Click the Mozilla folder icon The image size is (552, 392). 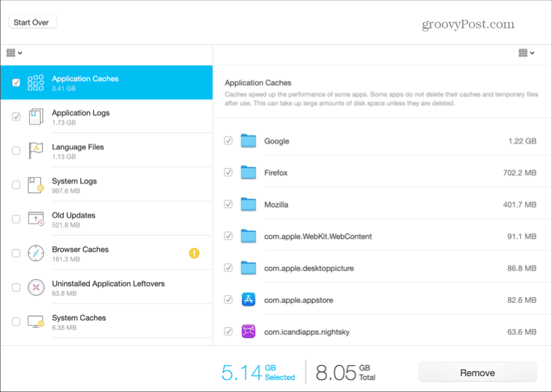tap(248, 205)
